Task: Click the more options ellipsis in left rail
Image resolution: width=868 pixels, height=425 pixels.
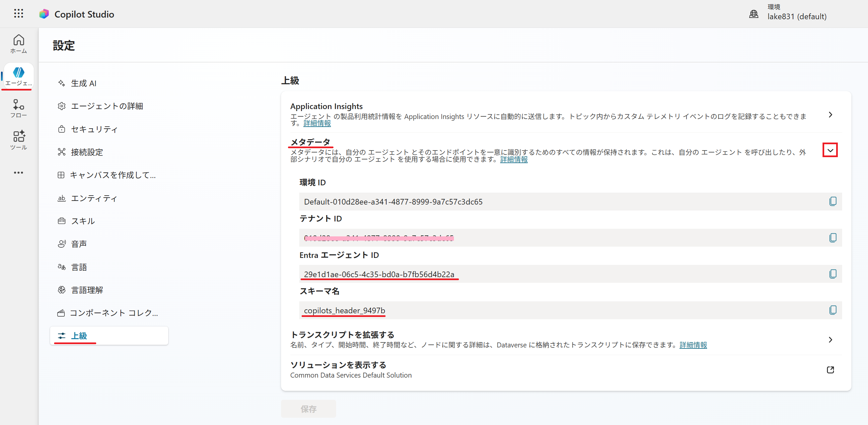Action: coord(19,173)
